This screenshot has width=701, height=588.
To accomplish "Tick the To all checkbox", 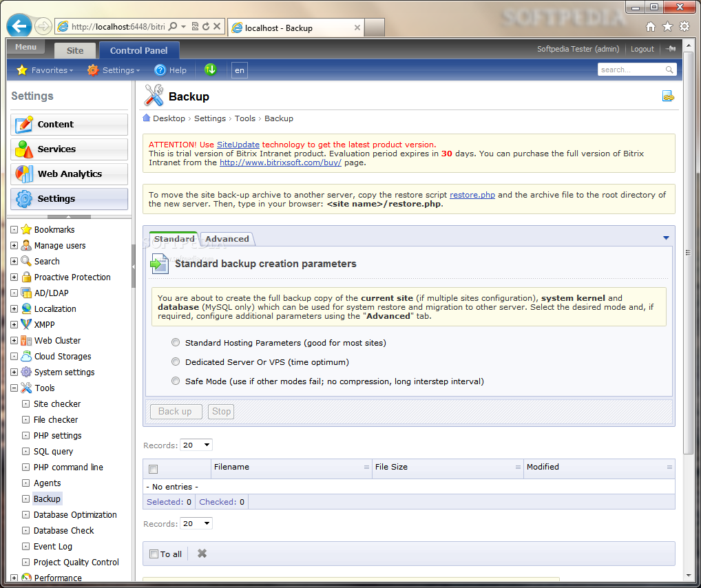I will click(154, 554).
